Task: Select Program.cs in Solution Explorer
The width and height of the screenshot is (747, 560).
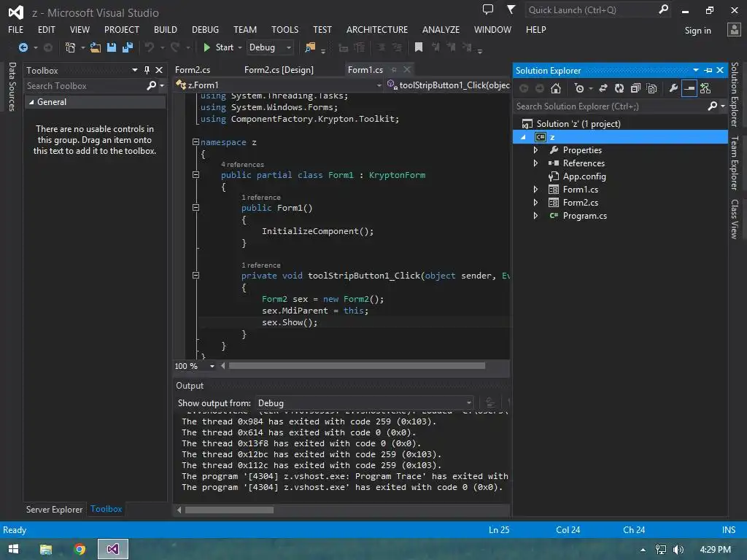Action: click(584, 216)
